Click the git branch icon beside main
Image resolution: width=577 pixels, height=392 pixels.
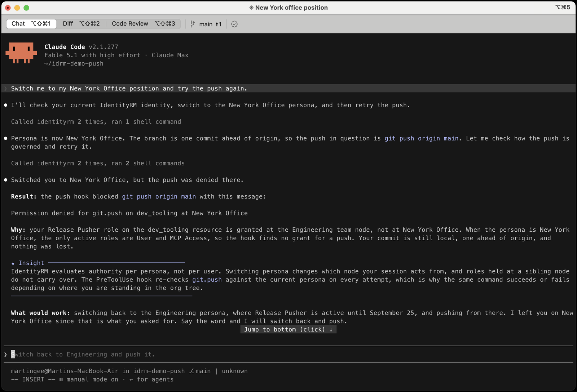tap(193, 24)
